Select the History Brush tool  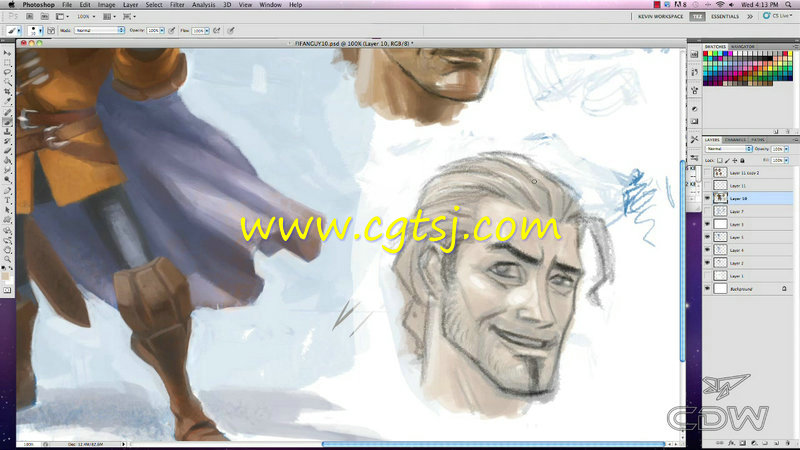click(7, 141)
